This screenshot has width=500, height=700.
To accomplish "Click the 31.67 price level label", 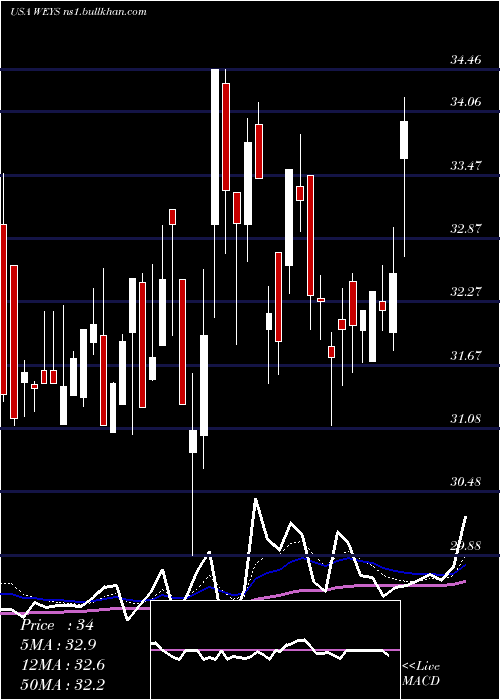I will [x=466, y=356].
